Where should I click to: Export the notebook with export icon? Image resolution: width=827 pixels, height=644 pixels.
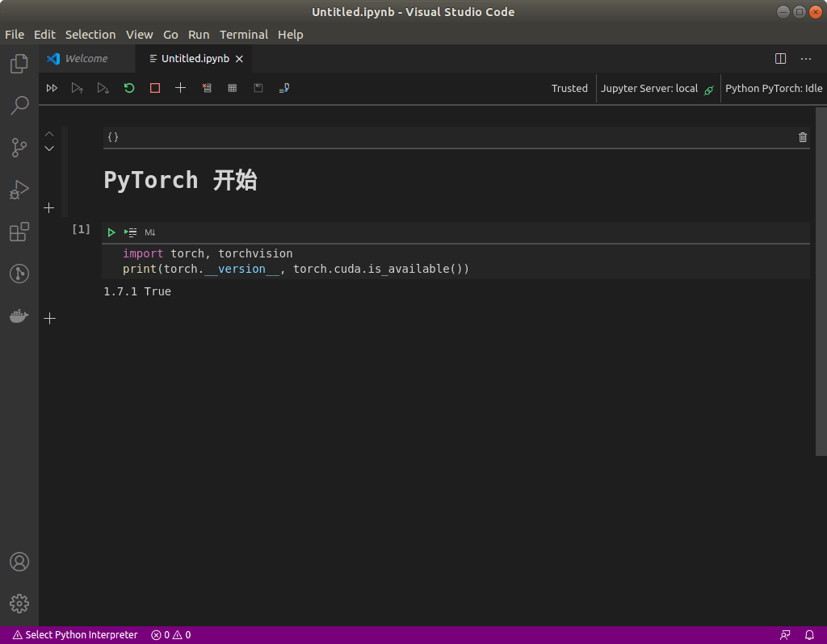pos(284,88)
